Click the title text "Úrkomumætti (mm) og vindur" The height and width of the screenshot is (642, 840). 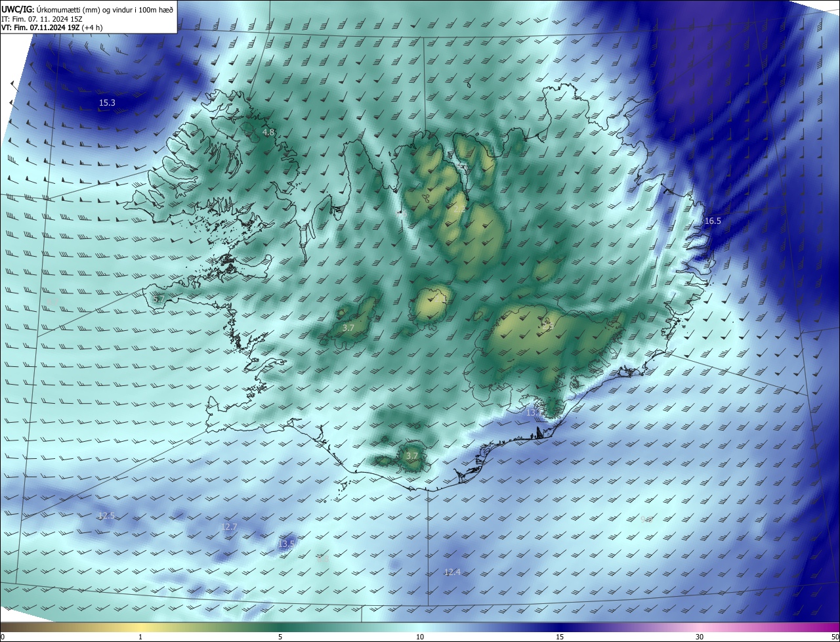click(83, 10)
